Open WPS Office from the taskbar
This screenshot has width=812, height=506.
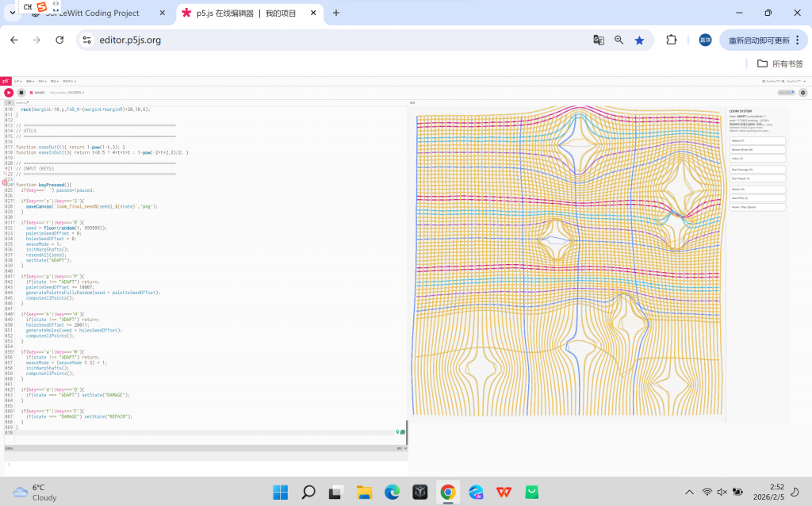click(504, 493)
